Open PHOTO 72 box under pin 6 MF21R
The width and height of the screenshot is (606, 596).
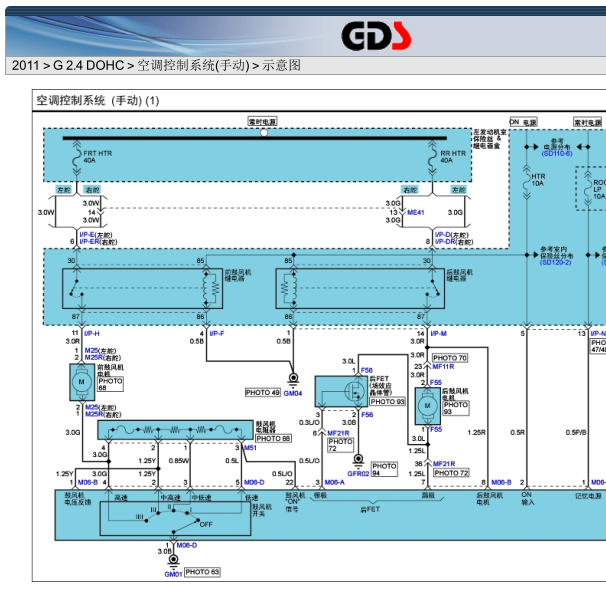coord(340,445)
